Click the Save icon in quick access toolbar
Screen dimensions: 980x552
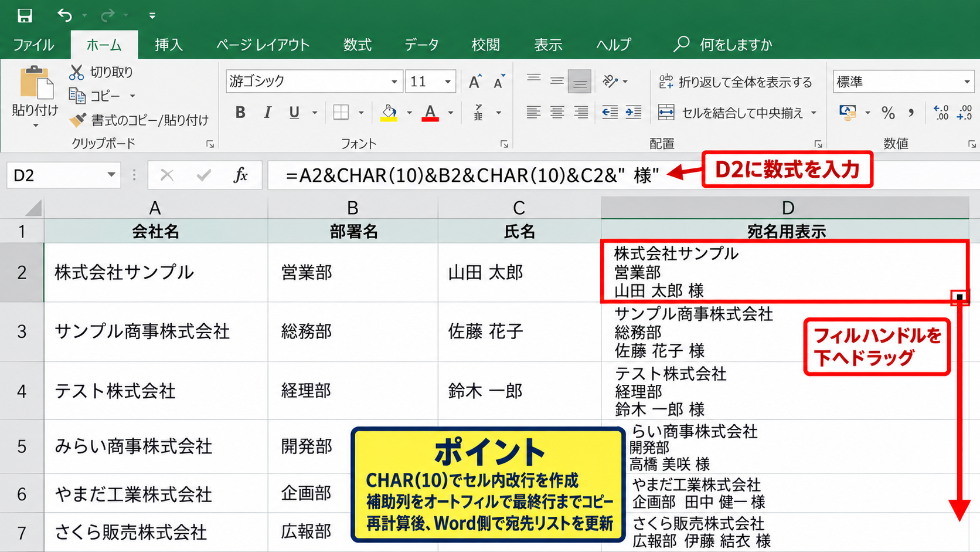coord(25,15)
